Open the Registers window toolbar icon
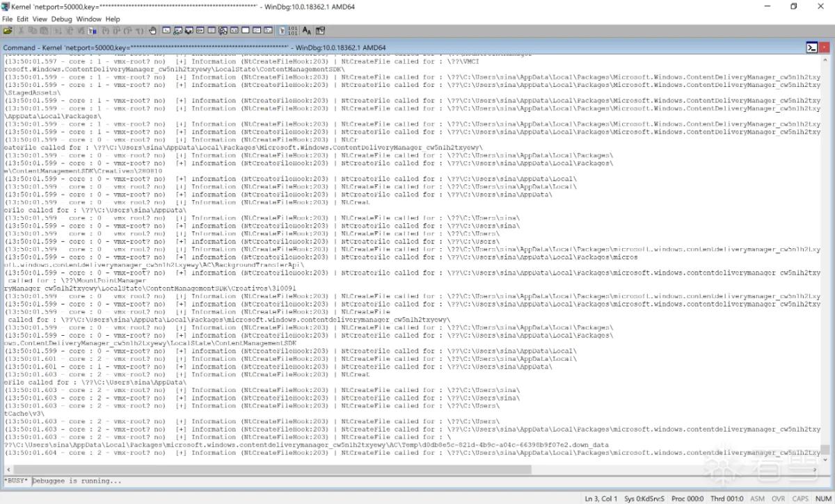 (200, 31)
